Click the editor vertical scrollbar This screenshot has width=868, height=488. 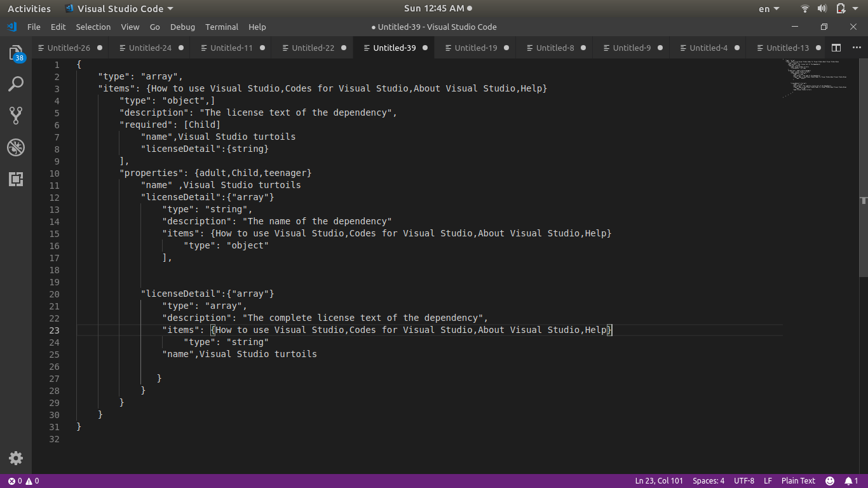coord(863,168)
